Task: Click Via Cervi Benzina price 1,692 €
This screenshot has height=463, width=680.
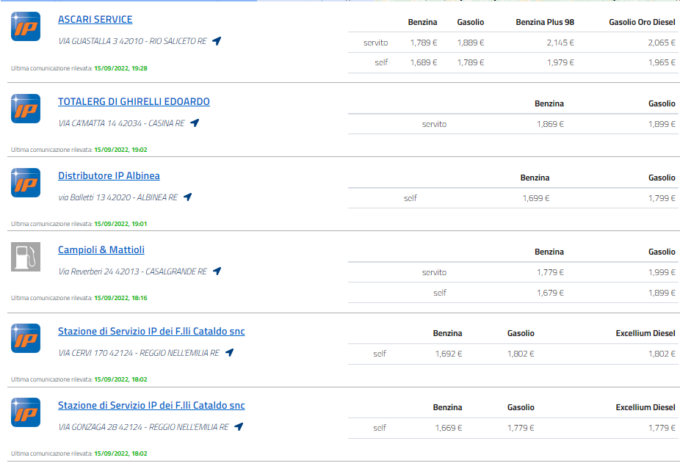Action: coord(448,354)
